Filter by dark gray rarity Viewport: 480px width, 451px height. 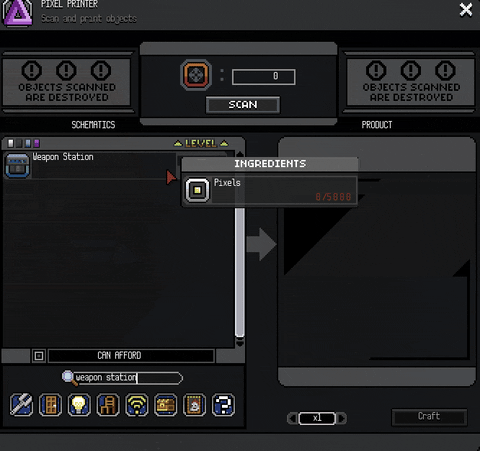pos(19,143)
